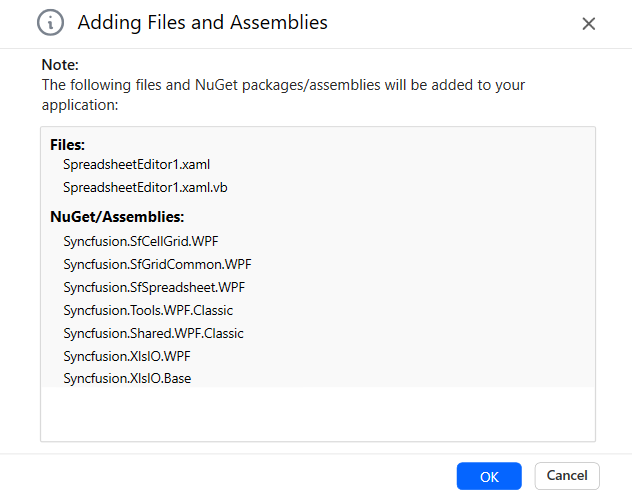The width and height of the screenshot is (632, 493).
Task: Click the OK button
Action: click(489, 476)
